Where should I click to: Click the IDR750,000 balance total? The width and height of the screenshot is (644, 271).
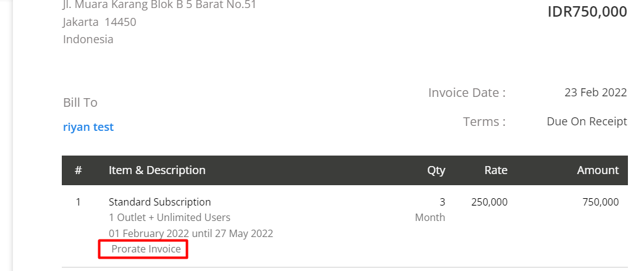click(587, 12)
